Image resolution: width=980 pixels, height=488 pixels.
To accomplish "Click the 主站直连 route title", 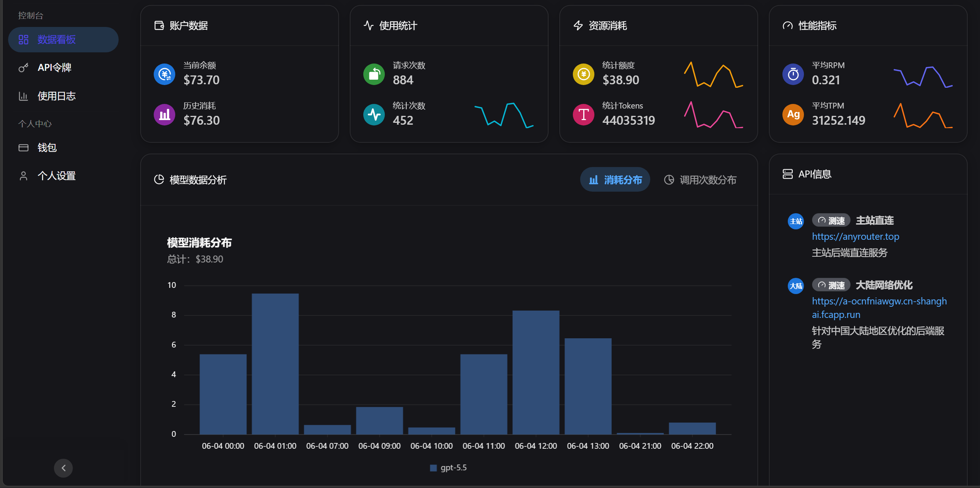I will click(x=875, y=221).
